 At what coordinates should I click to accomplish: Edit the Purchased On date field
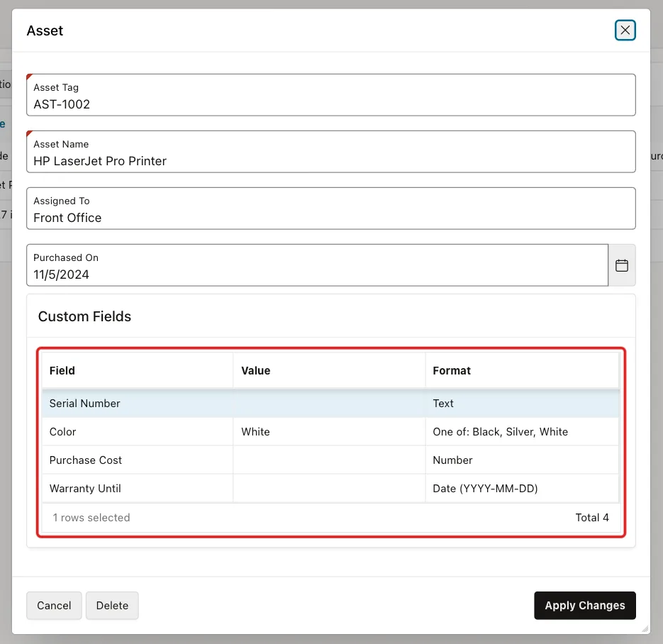coord(317,265)
